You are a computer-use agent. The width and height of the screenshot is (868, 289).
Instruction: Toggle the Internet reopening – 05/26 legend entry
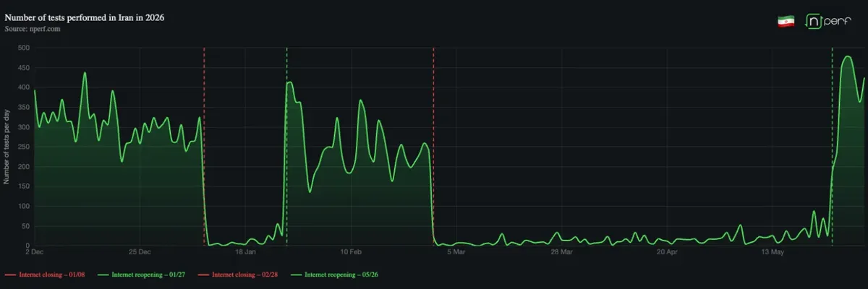[x=333, y=275]
